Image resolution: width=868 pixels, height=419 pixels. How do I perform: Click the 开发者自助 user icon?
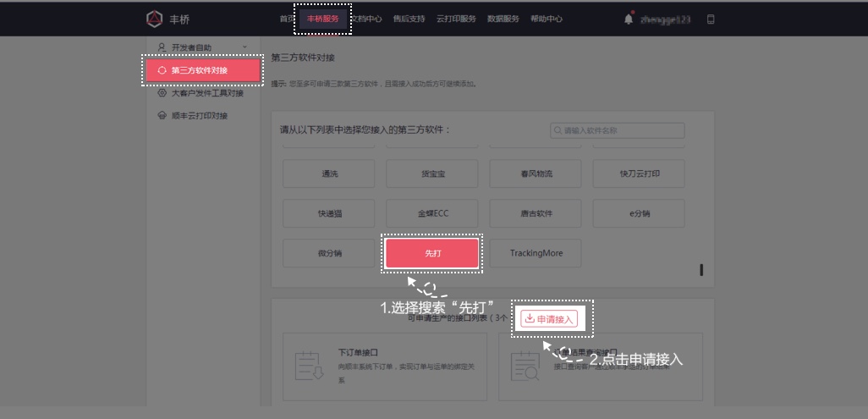pos(162,47)
